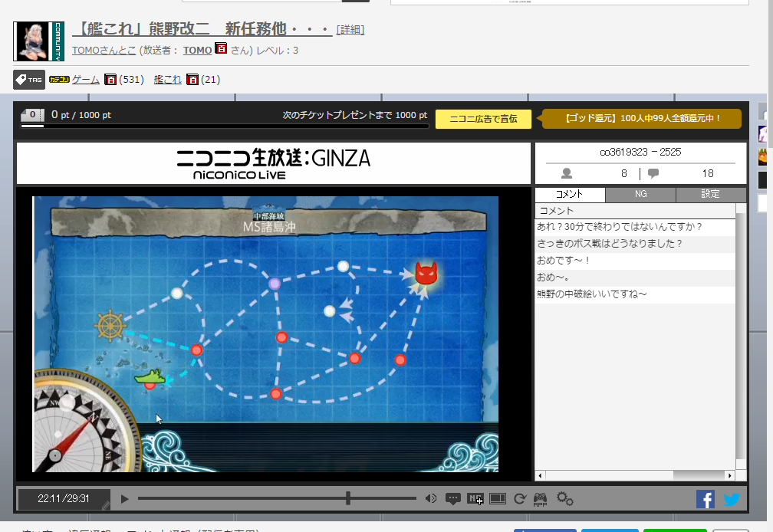Click the elapsed time 22:11/29:31 display

pos(64,499)
